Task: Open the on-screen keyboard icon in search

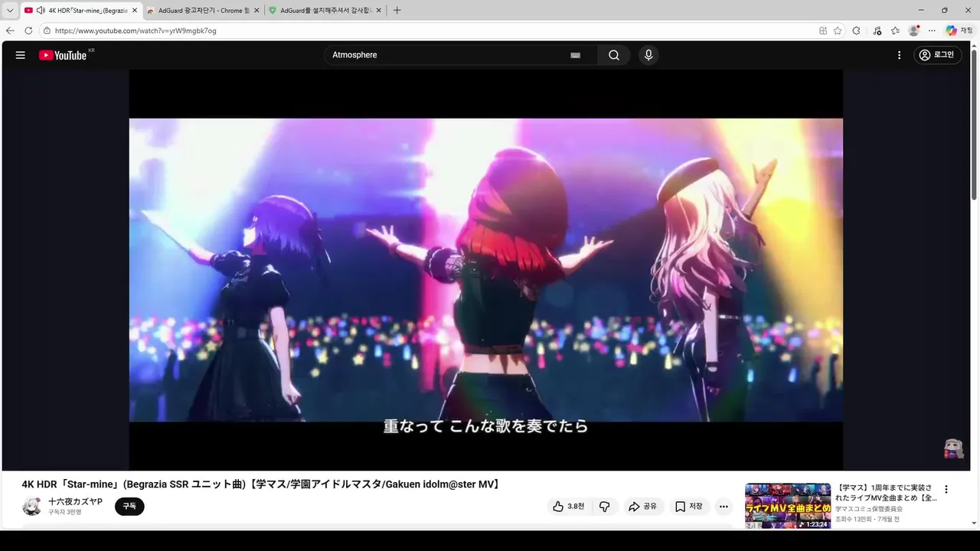Action: coord(576,55)
